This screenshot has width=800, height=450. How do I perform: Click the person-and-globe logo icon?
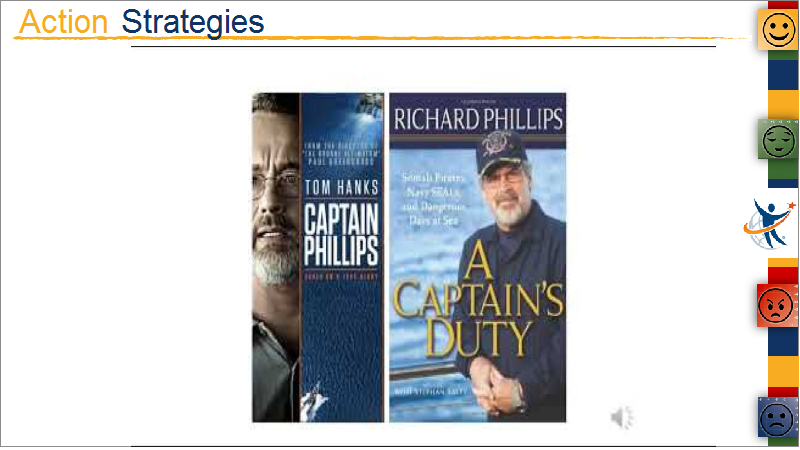click(x=768, y=224)
